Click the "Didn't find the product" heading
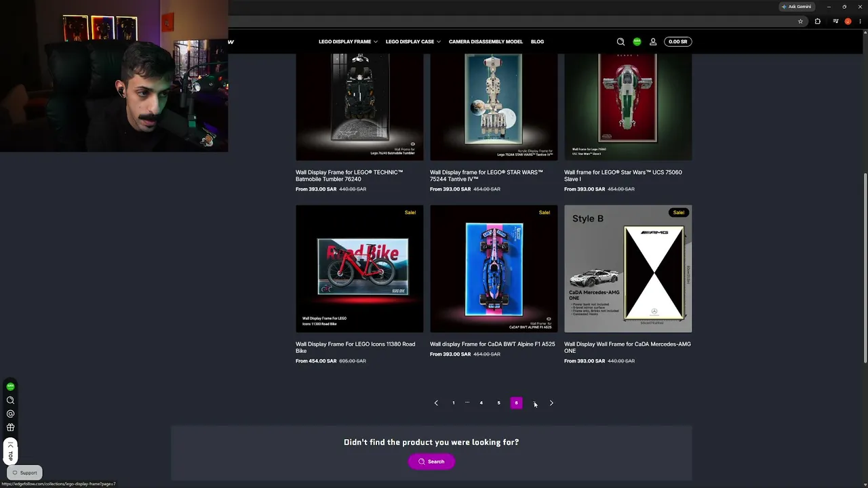Screen dimensions: 868x488 tap(431, 442)
